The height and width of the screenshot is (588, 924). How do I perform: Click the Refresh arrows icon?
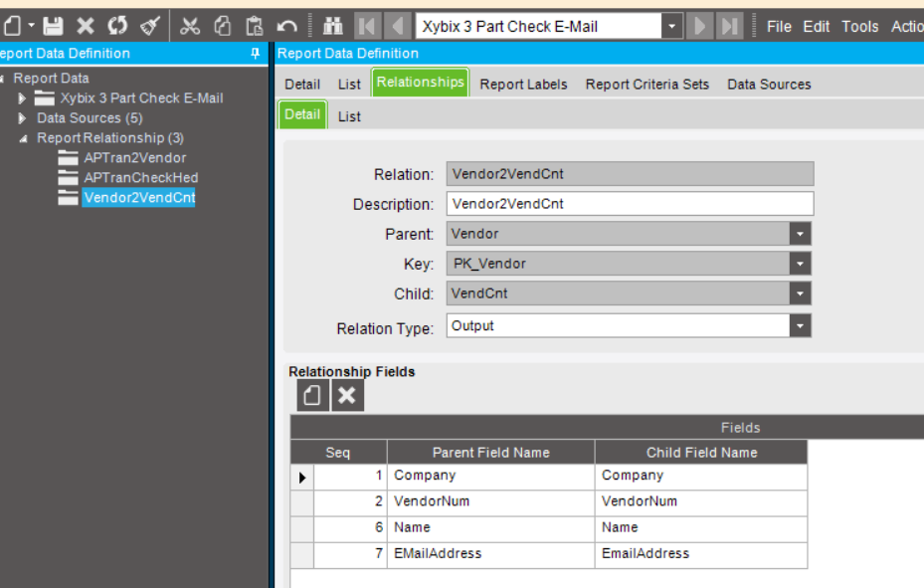(x=117, y=26)
